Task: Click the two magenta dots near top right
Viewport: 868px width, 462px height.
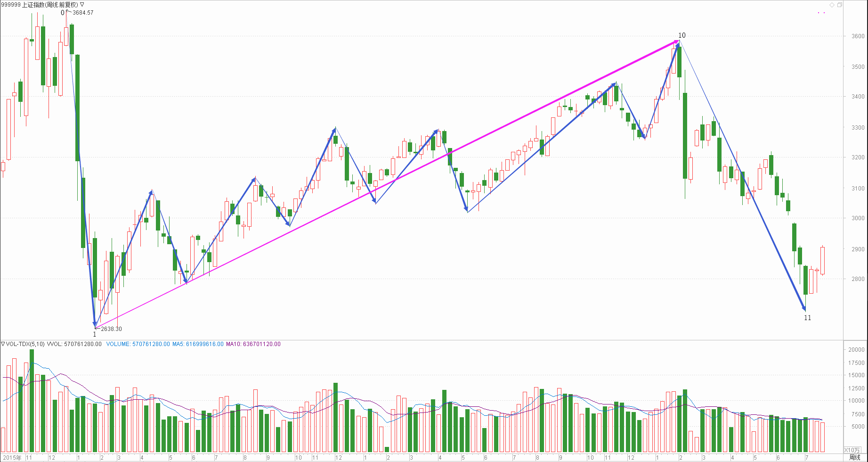Action: (x=821, y=13)
